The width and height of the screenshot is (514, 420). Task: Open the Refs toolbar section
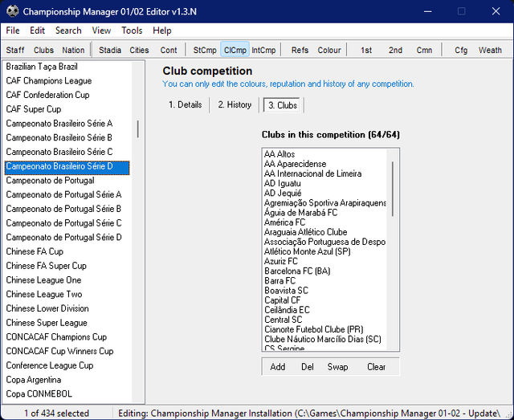300,50
